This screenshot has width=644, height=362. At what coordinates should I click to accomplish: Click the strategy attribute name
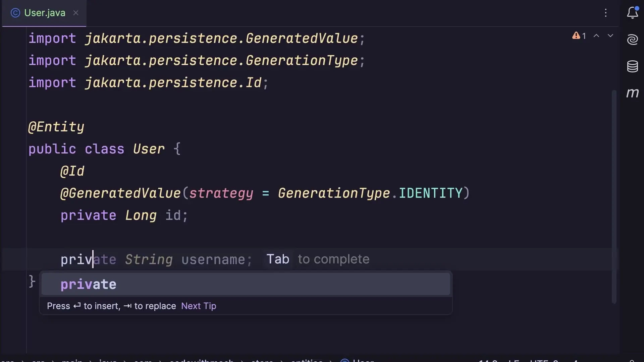click(x=221, y=193)
